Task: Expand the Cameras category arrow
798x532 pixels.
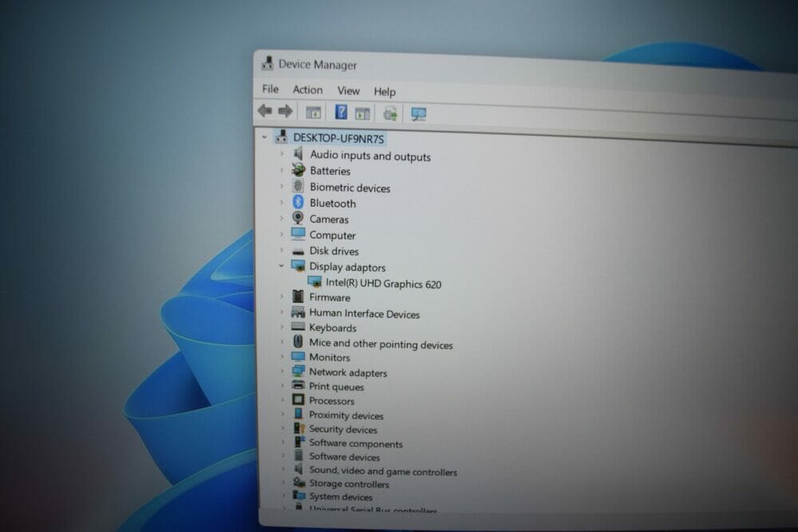Action: (282, 218)
